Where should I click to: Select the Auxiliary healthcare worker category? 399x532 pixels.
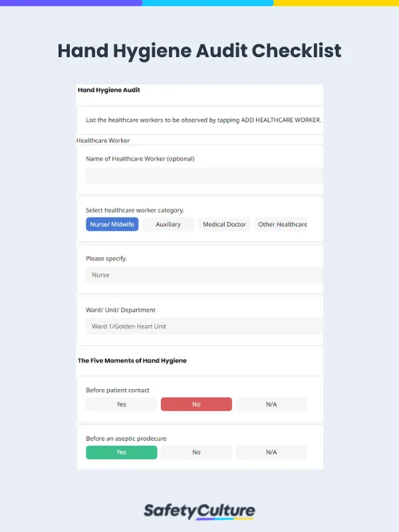click(167, 224)
